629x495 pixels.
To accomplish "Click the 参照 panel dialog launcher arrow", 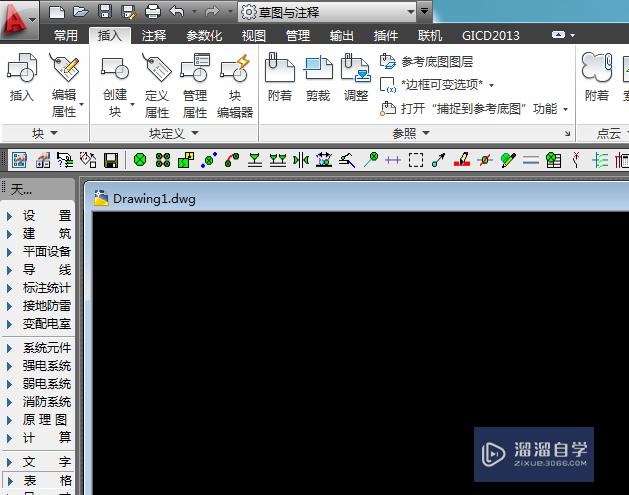I will (x=567, y=134).
